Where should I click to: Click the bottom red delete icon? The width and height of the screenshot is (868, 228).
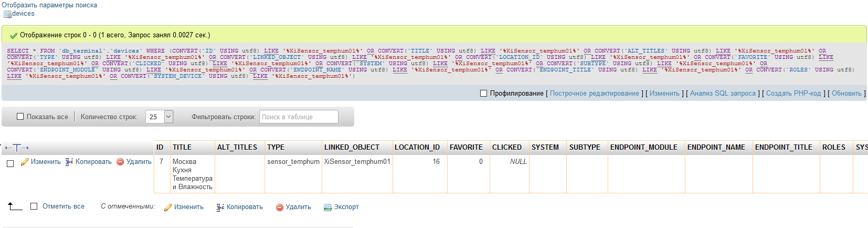coord(280,208)
